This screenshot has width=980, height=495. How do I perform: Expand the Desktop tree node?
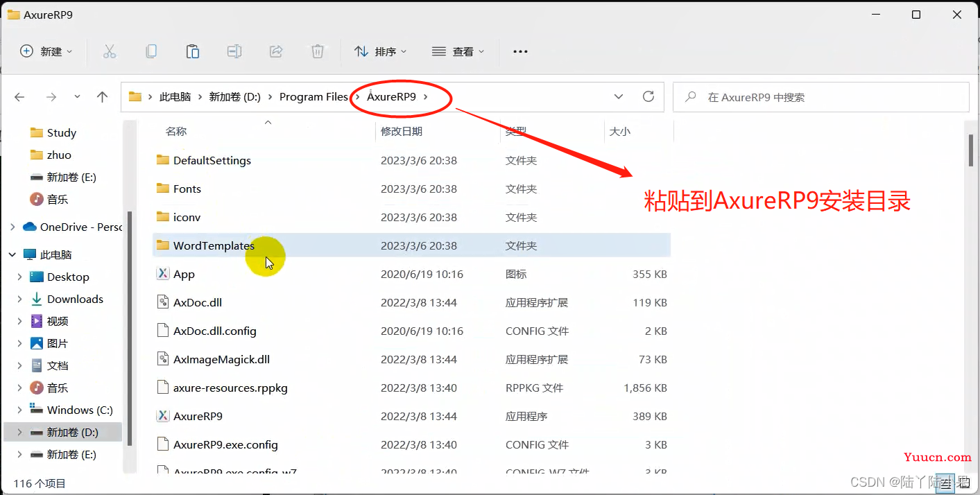coord(19,277)
